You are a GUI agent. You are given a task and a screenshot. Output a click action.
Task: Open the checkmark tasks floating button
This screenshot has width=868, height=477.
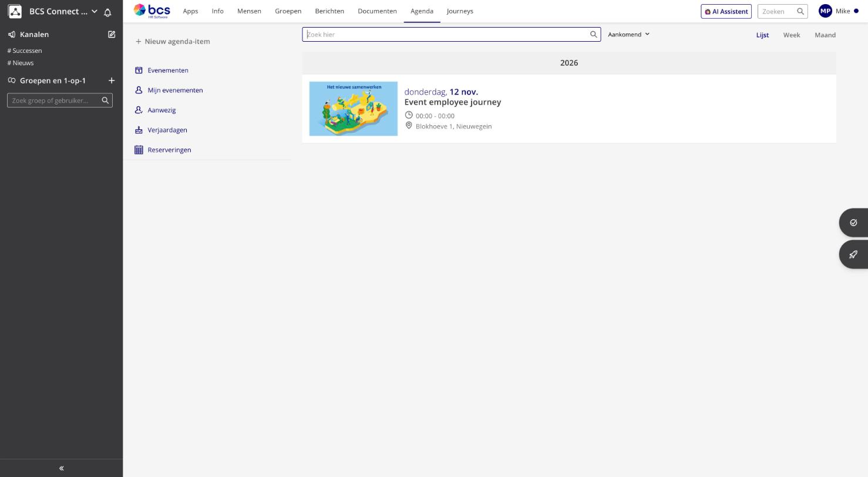tap(853, 223)
